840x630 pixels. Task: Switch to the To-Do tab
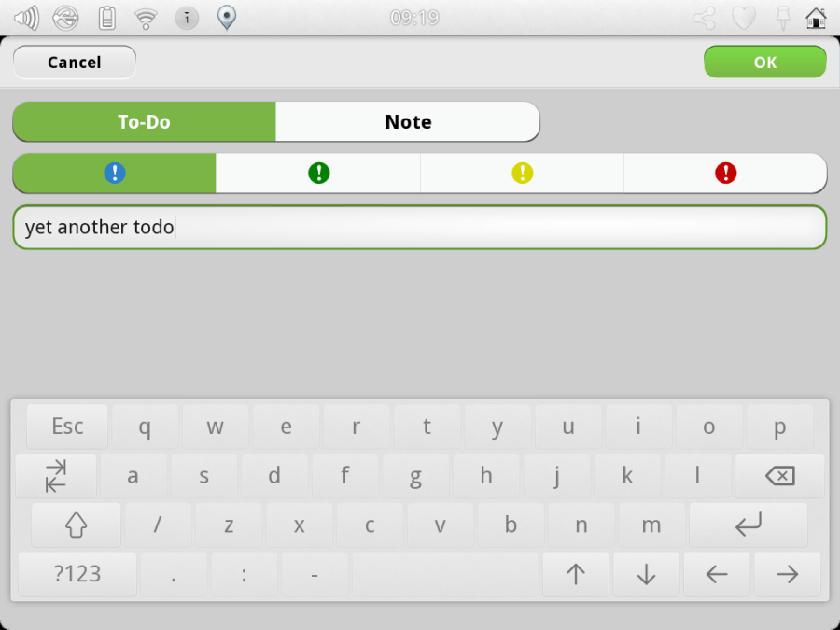(x=144, y=121)
